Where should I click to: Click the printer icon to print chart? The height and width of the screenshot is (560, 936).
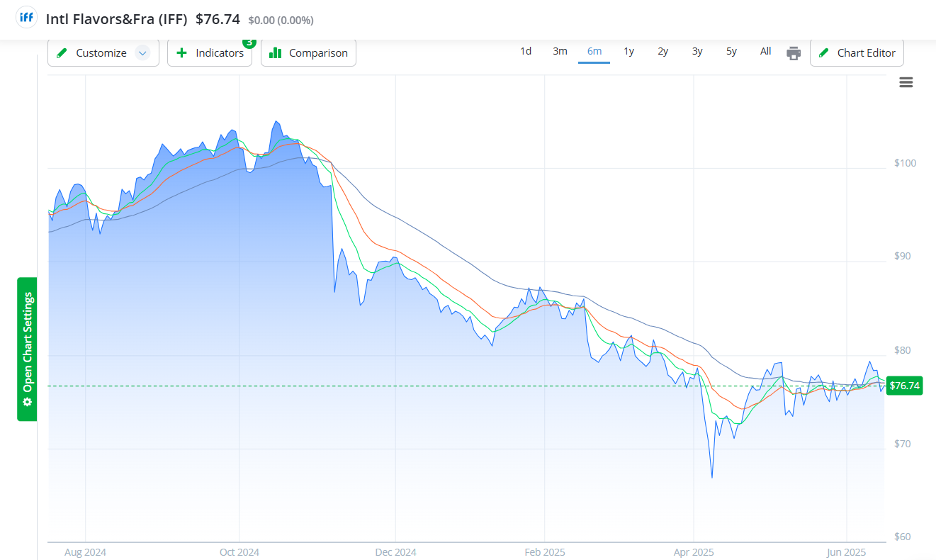tap(793, 53)
